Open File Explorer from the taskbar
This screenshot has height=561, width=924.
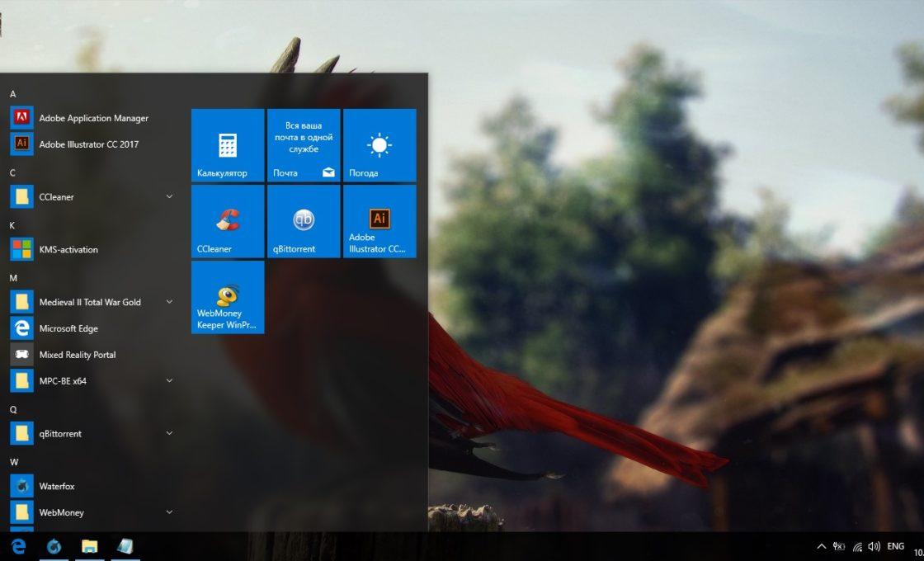pos(90,546)
